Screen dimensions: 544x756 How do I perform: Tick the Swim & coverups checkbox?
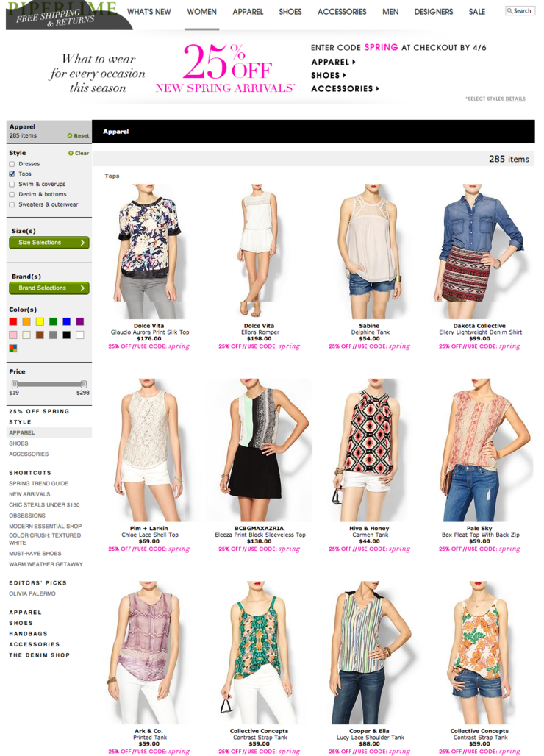click(12, 185)
